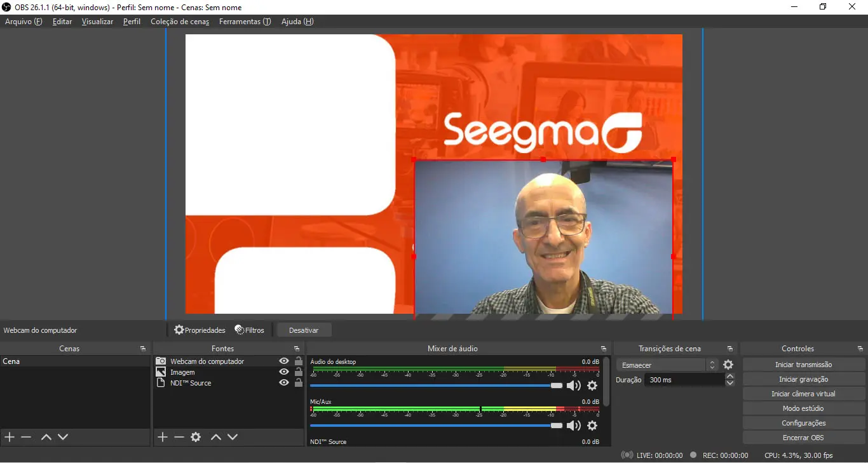Viewport: 868px width, 463px height.
Task: Lock the Webcam do computador source
Action: click(299, 361)
